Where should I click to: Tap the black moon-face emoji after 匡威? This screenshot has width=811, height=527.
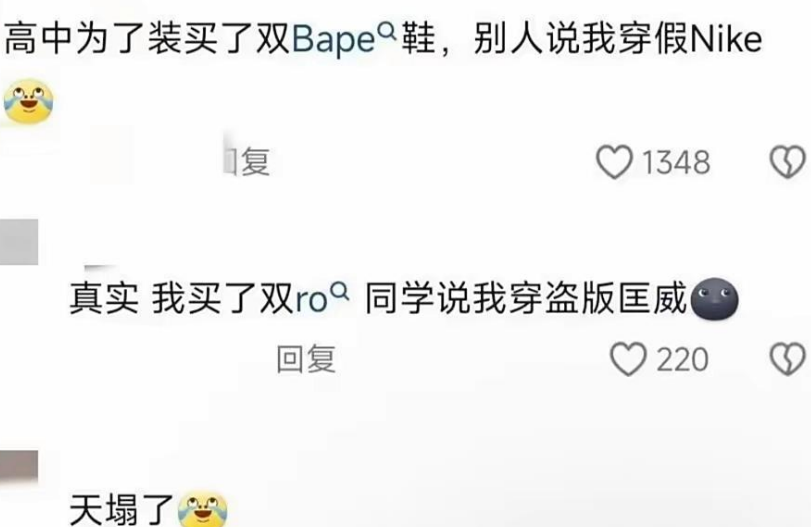714,298
